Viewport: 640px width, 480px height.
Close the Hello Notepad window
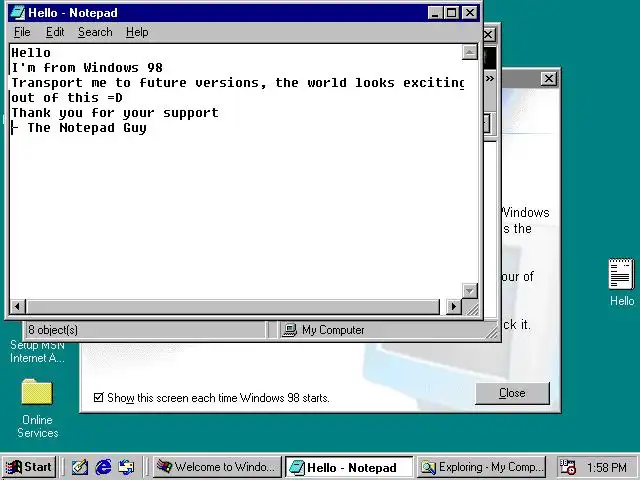(470, 13)
